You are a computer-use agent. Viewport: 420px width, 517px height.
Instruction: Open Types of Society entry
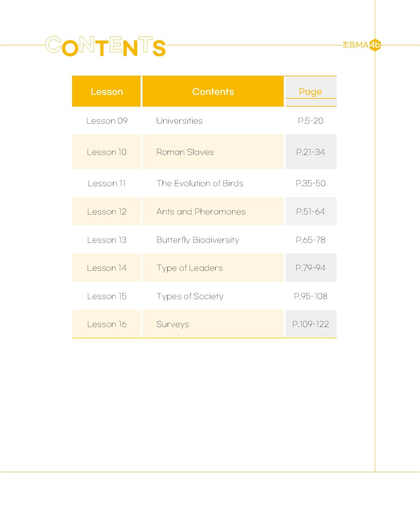(190, 297)
